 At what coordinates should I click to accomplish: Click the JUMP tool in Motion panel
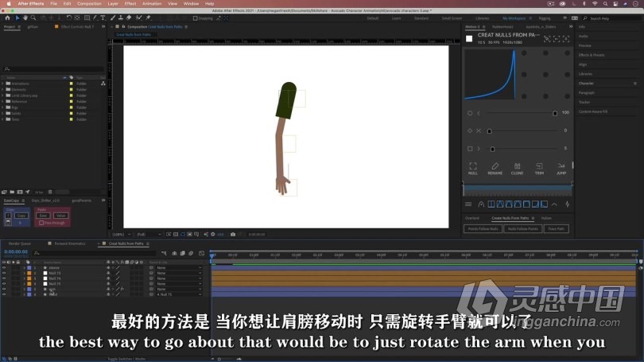(x=561, y=168)
